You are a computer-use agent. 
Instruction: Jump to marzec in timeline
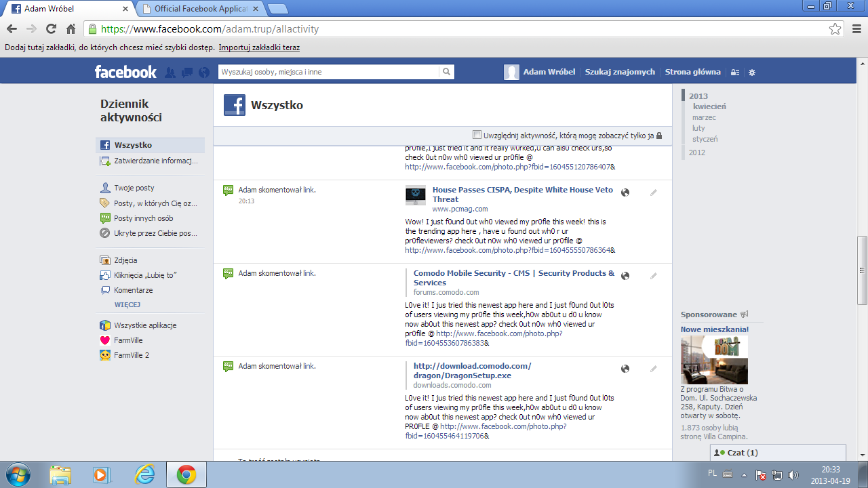point(704,117)
